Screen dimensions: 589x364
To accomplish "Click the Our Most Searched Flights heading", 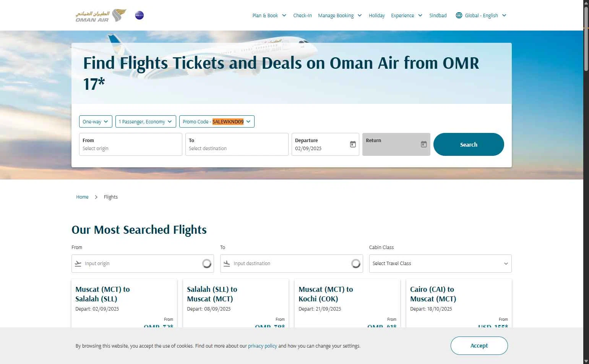I will (139, 230).
